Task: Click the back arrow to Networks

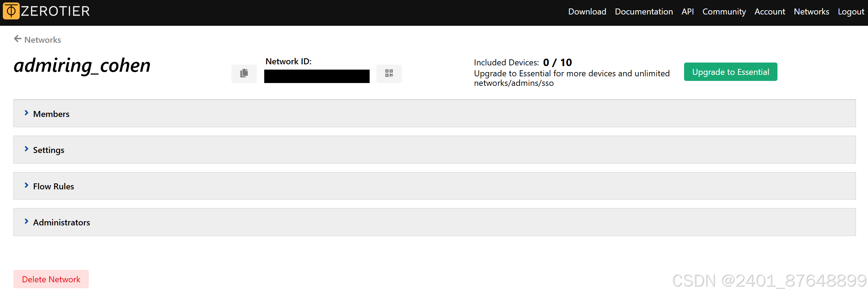Action: pos(18,39)
